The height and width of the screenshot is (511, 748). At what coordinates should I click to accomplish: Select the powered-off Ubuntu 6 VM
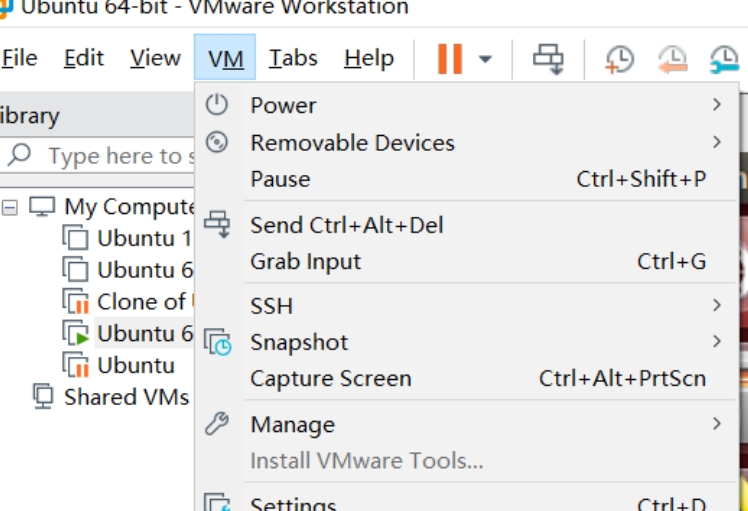145,270
